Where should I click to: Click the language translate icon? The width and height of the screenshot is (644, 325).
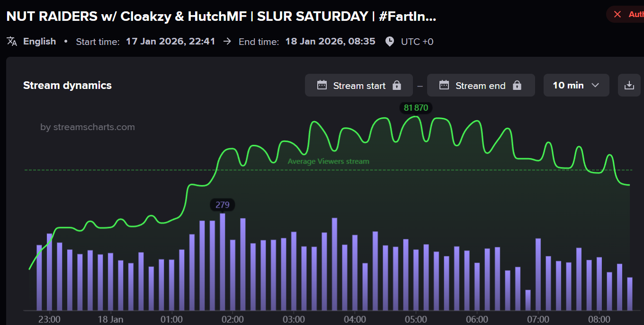coord(12,41)
